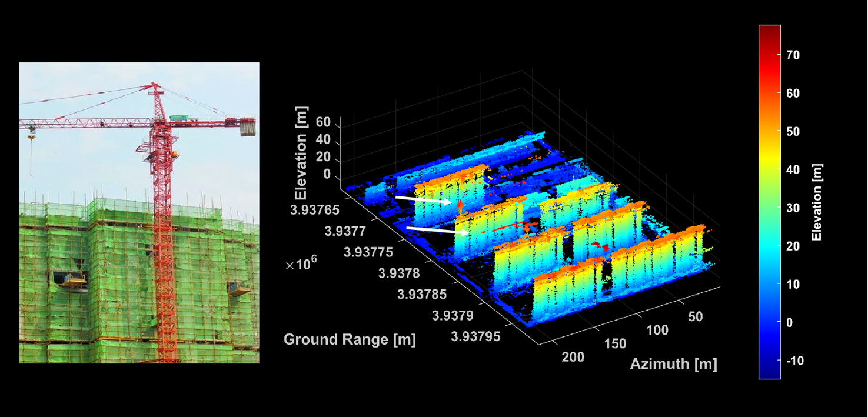
Task: Select the 100 azimuth tick label
Action: [x=657, y=330]
